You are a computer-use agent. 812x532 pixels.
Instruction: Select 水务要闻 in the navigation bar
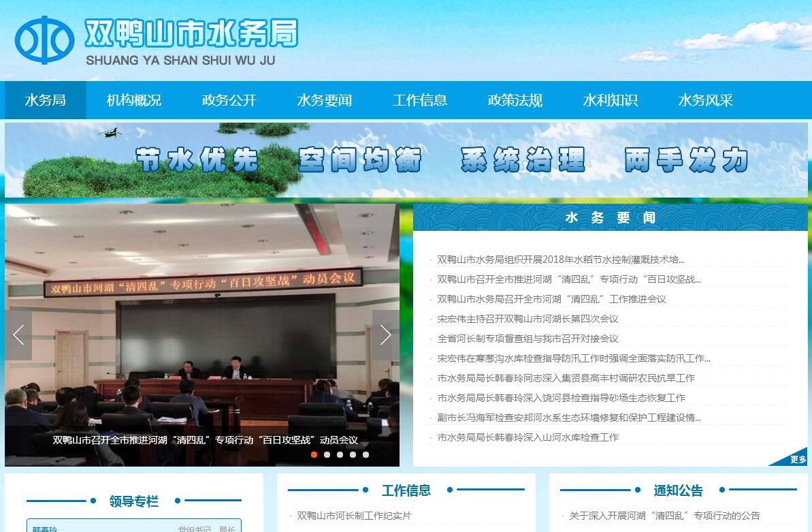click(x=325, y=100)
